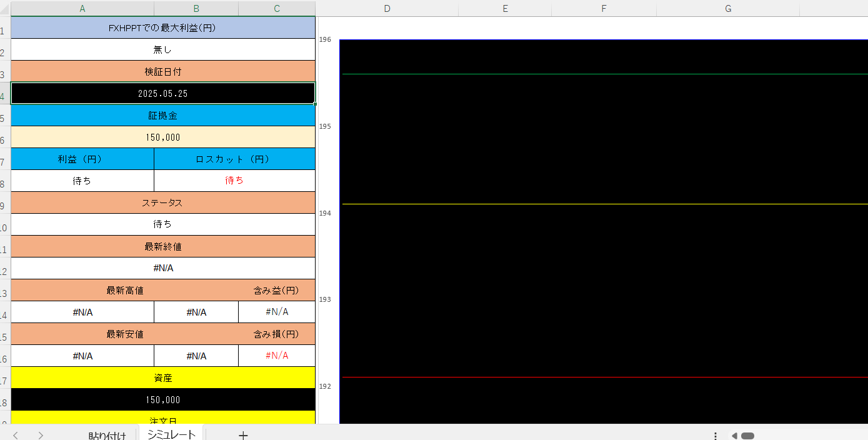Click previous sheet navigation arrow
The height and width of the screenshot is (440, 868).
click(16, 435)
